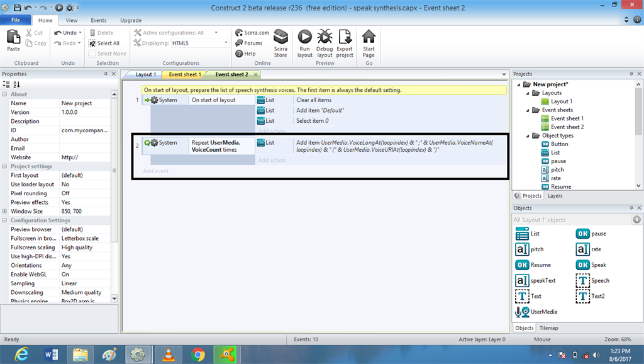Collapse Project settings section

click(4, 166)
